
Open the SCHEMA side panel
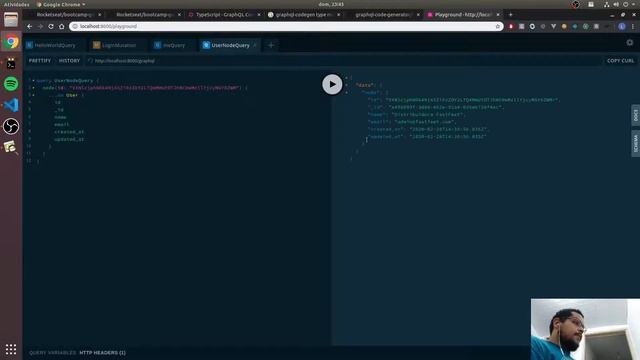click(636, 143)
